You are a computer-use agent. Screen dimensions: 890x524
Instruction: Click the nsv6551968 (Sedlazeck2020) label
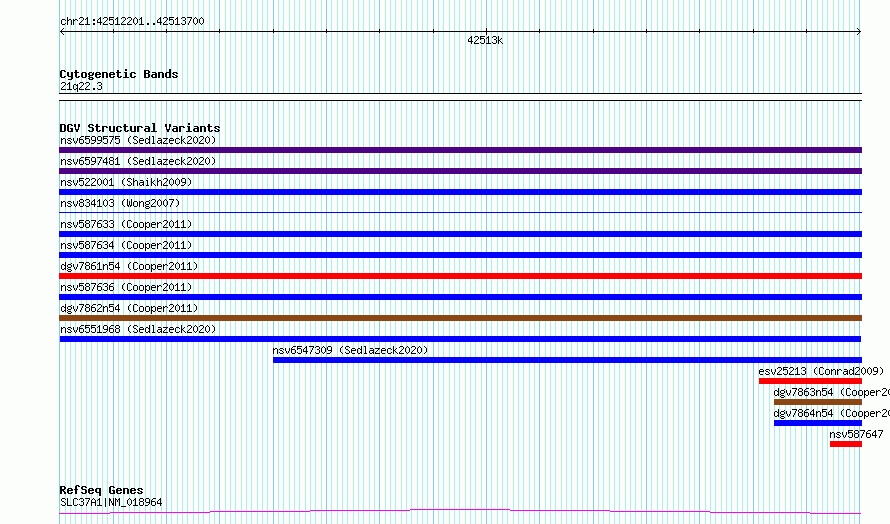point(138,329)
